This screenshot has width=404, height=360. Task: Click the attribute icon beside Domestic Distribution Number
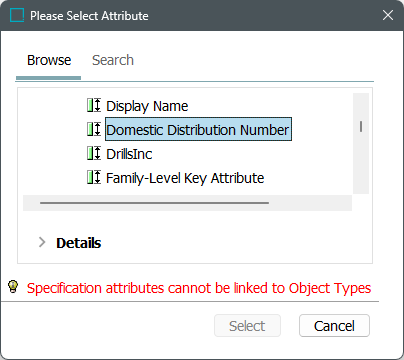(94, 129)
